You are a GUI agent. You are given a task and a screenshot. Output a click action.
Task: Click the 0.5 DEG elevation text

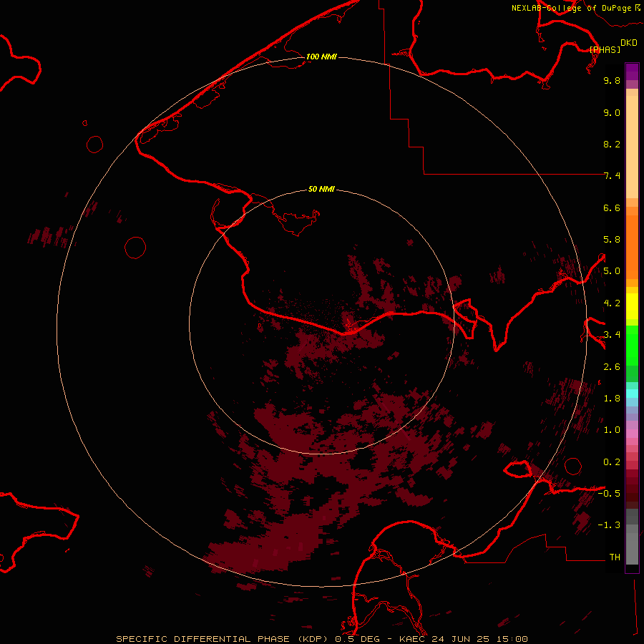point(358,639)
